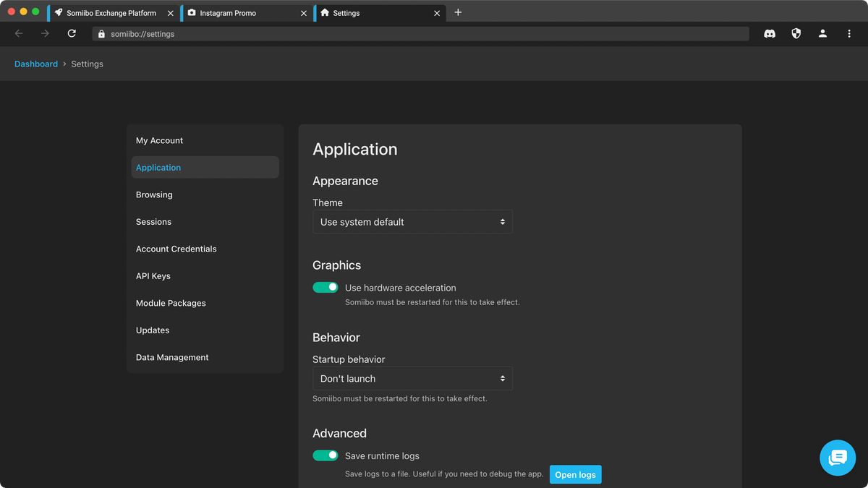Close the Instagram Promo tab
The width and height of the screenshot is (868, 488).
click(304, 13)
